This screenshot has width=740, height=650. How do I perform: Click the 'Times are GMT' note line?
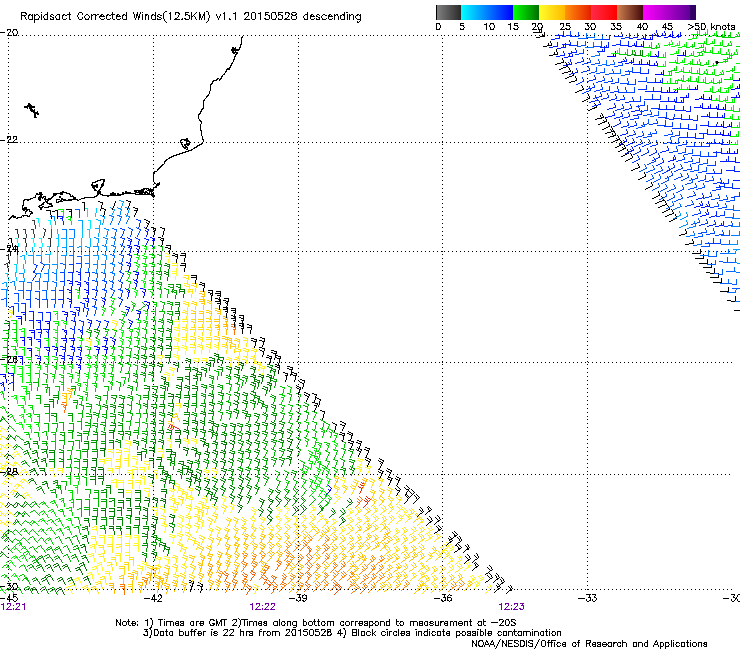click(x=316, y=623)
